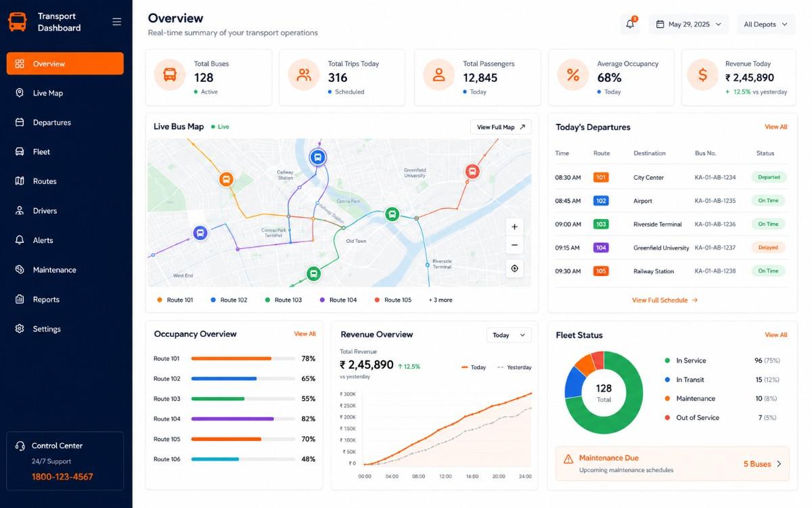Click the Maintenance Due warning triangle icon
Screen dimensions: 812x508
(x=568, y=459)
